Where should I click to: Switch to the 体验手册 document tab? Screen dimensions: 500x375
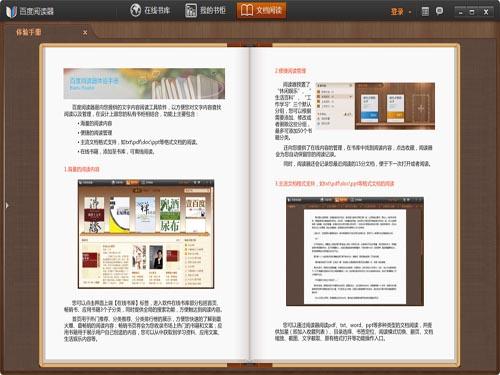click(x=29, y=32)
